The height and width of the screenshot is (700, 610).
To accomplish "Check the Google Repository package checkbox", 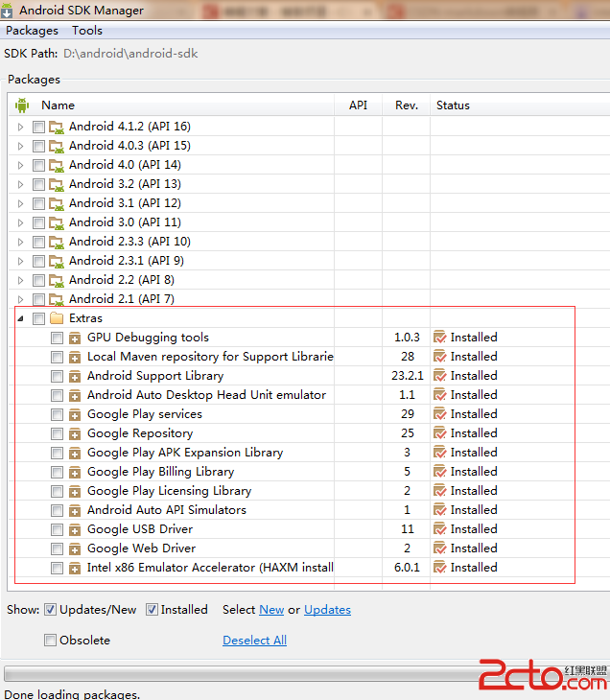I will (x=58, y=433).
